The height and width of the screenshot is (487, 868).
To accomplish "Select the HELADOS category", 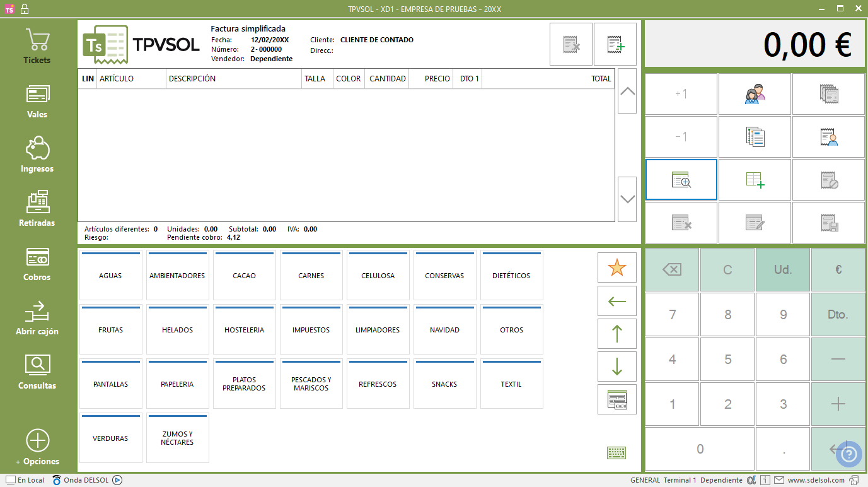I will pyautogui.click(x=178, y=330).
